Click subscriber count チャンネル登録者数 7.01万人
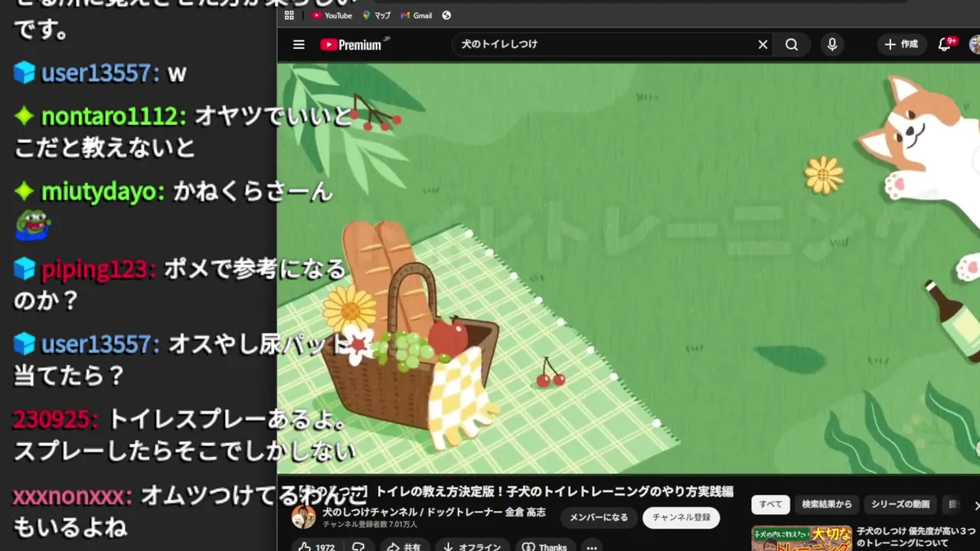Image resolution: width=980 pixels, height=551 pixels. click(x=370, y=525)
